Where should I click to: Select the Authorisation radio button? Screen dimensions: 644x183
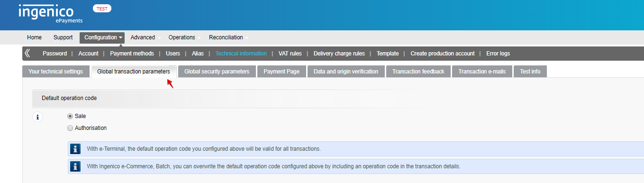pos(70,128)
